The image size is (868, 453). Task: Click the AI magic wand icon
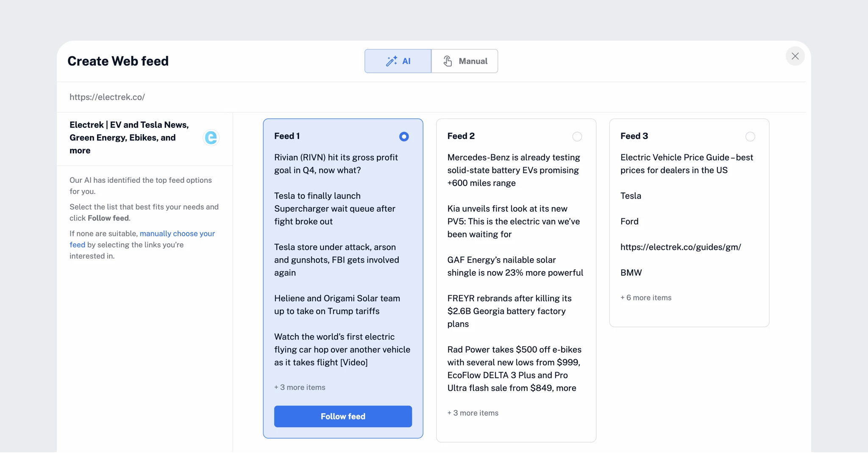(391, 61)
